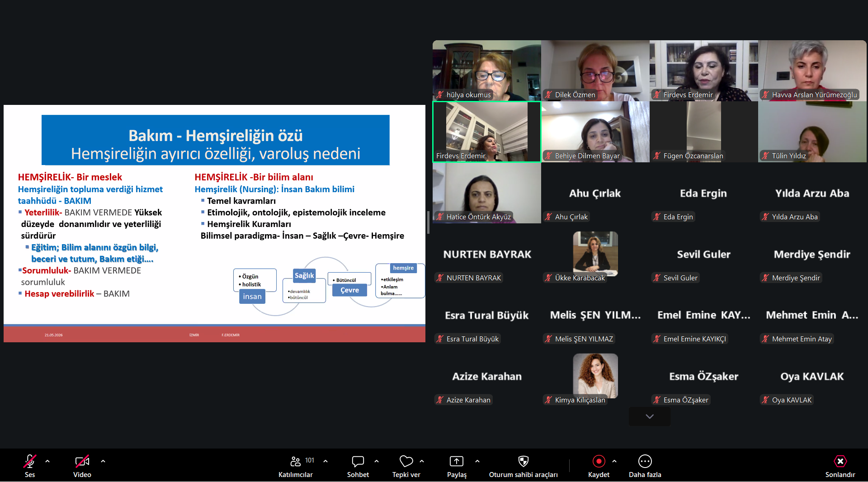Screen dimensions: 868x482
Task: Click the Paylaş share screen icon
Action: 457,461
